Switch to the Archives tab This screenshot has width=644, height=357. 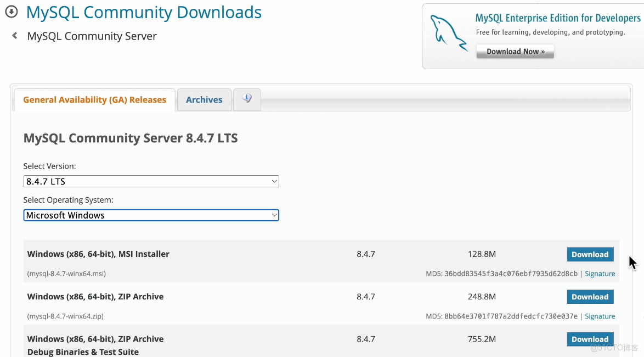pos(204,99)
